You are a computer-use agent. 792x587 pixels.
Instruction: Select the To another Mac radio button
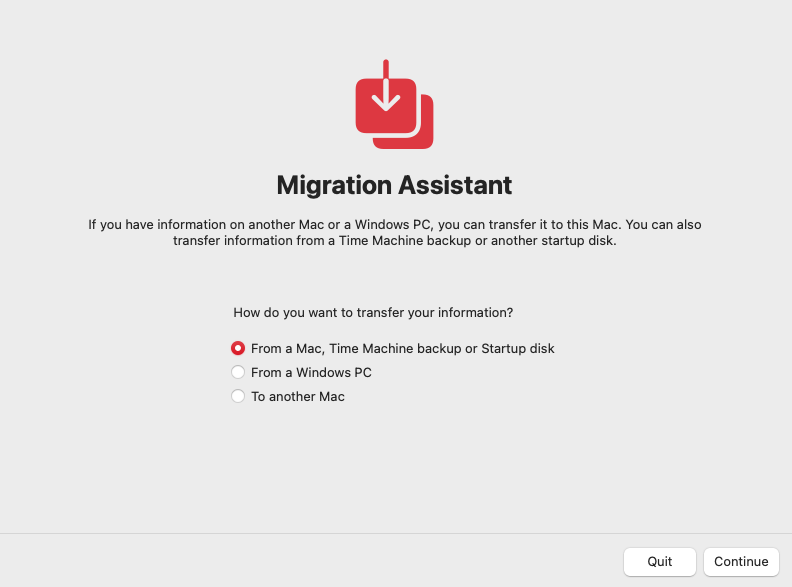coord(238,396)
